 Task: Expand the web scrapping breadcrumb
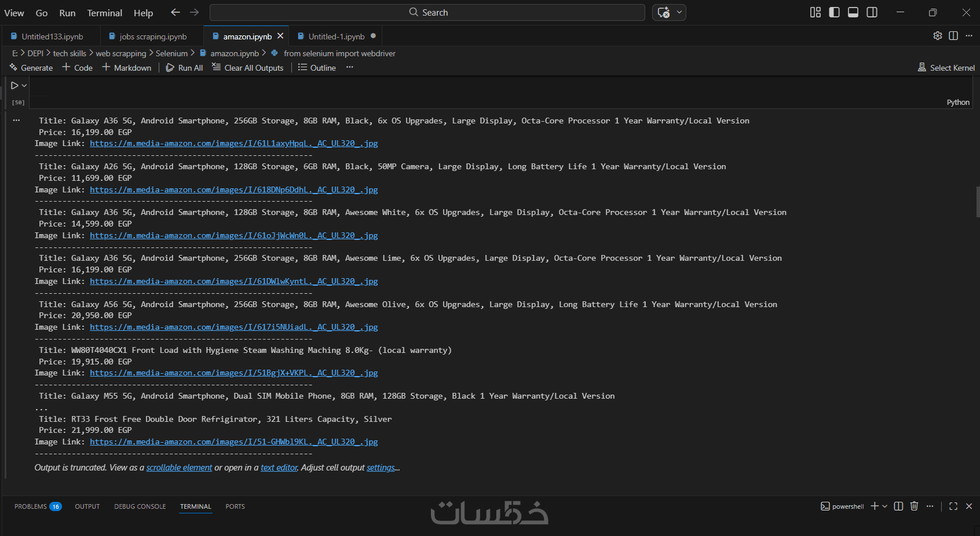pos(121,53)
